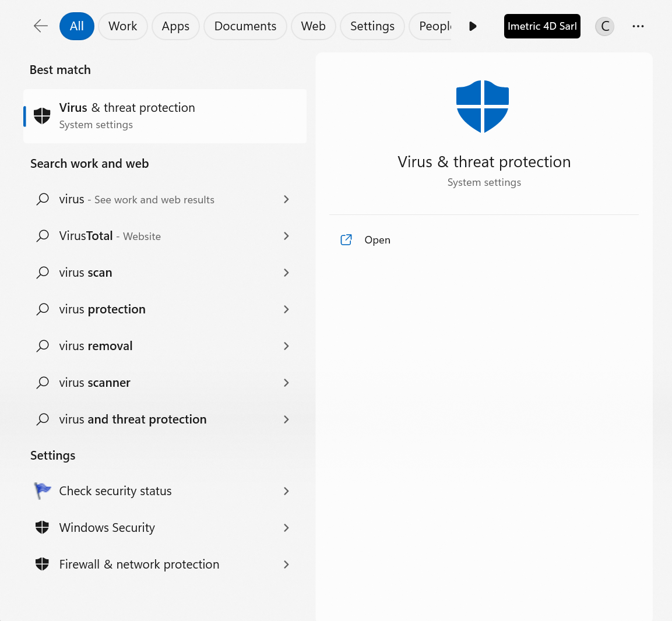Pick the 'virus removal' suggestion
The image size is (672, 621).
pyautogui.click(x=165, y=346)
